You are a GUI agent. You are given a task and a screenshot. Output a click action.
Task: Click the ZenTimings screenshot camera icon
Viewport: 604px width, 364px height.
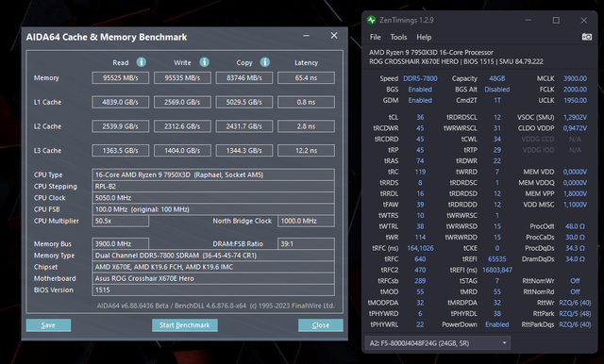pos(587,37)
